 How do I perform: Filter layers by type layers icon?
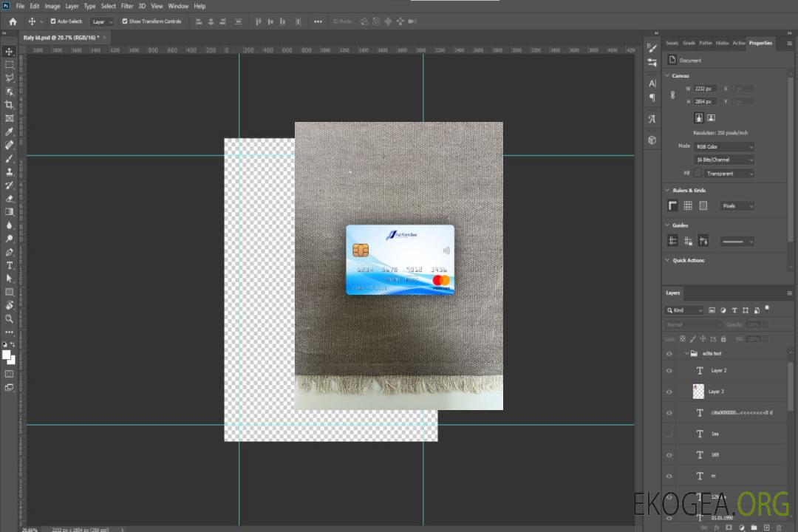[734, 310]
